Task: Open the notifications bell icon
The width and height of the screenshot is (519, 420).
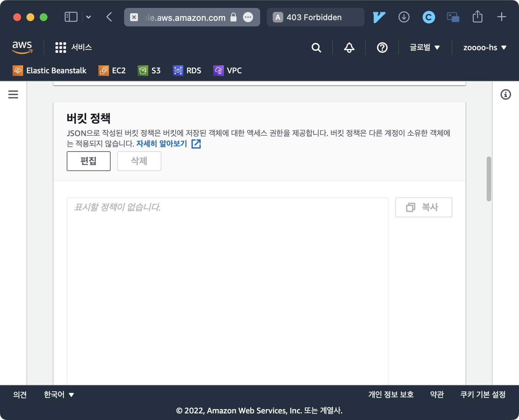Action: pos(349,48)
